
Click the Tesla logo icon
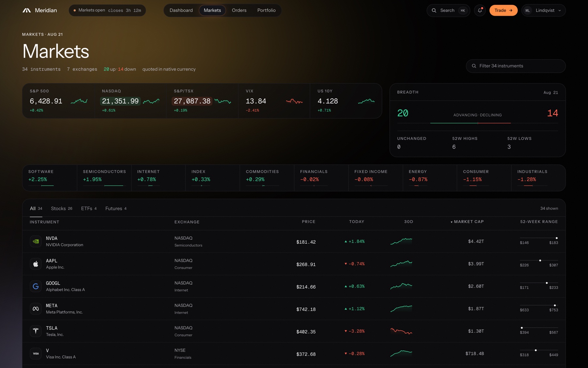tap(36, 331)
